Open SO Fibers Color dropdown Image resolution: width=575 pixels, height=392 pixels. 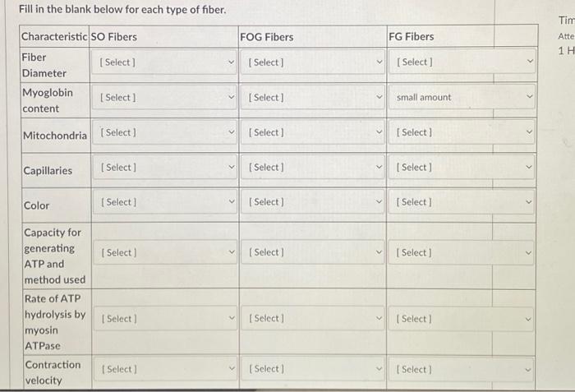[x=165, y=202]
